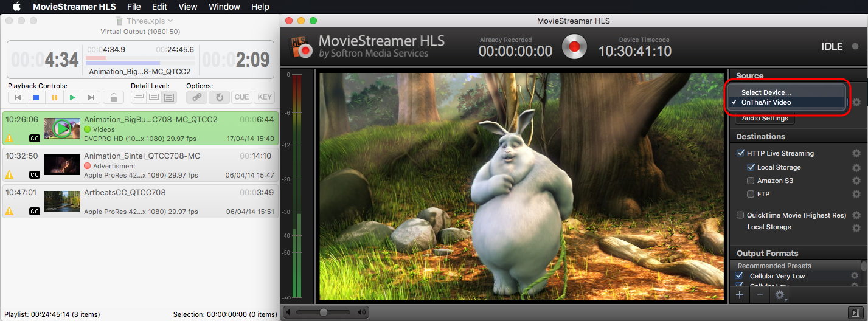Choose Select Device... in Source menu
868x321 pixels.
786,92
